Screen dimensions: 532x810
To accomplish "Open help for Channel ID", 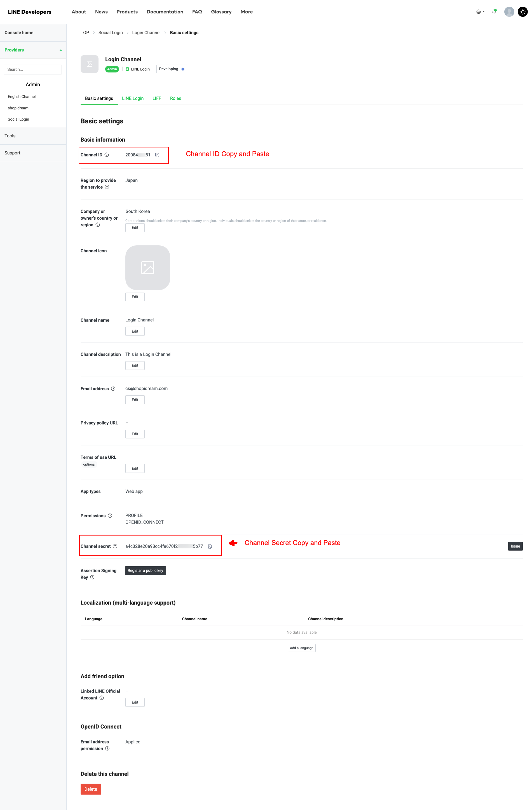I will click(x=107, y=155).
